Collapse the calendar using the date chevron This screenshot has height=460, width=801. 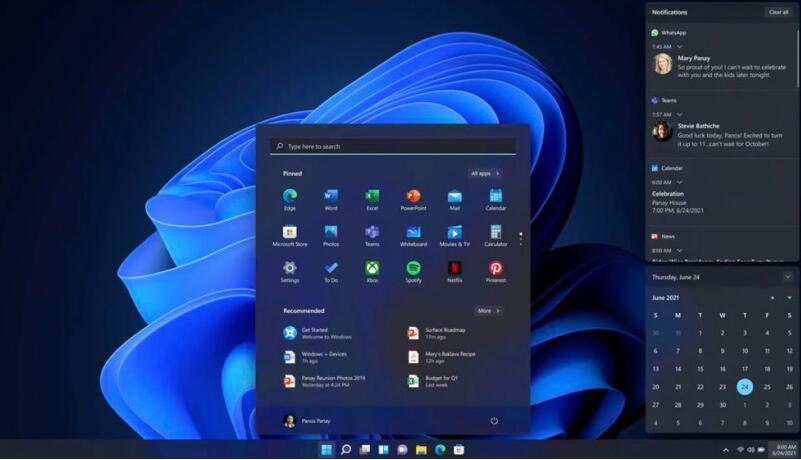click(788, 276)
